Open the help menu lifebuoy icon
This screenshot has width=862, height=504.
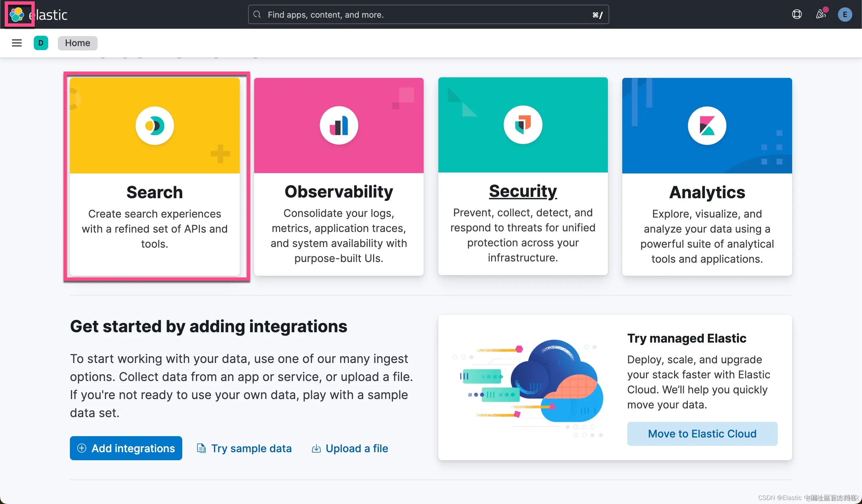point(797,14)
